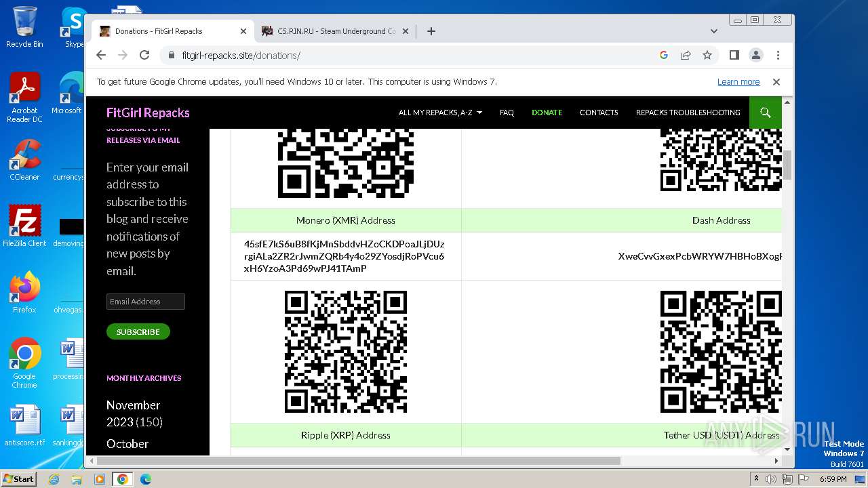
Task: Open the media player taskbar icon
Action: (99, 479)
